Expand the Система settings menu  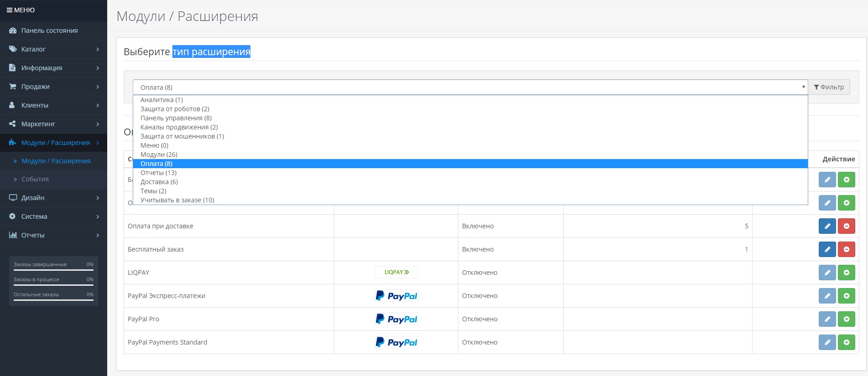click(53, 216)
